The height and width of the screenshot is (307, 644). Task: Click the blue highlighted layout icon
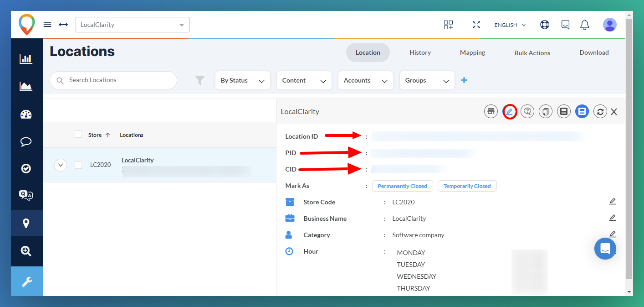click(582, 111)
